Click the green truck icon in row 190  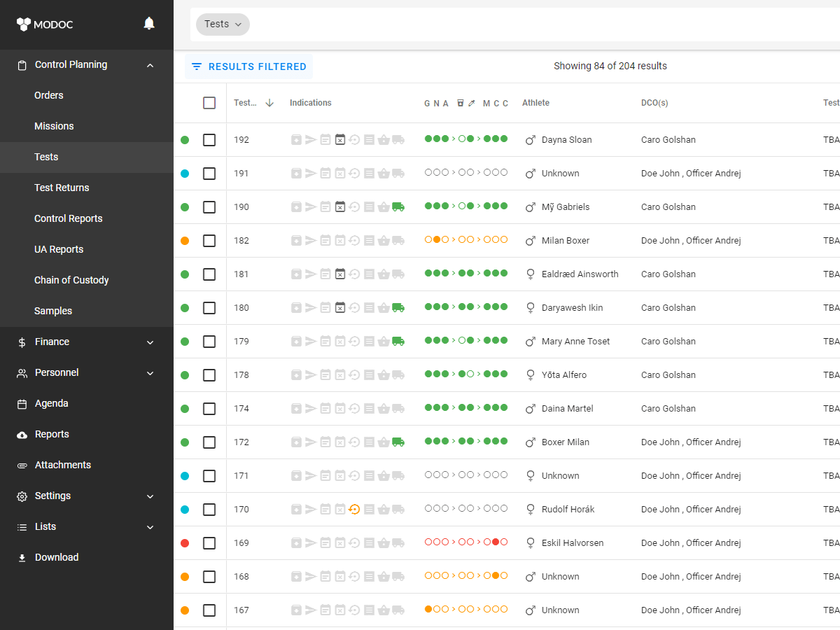click(x=398, y=207)
